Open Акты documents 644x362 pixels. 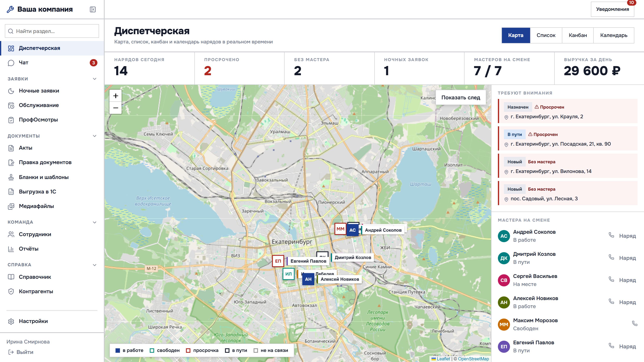pos(52,148)
